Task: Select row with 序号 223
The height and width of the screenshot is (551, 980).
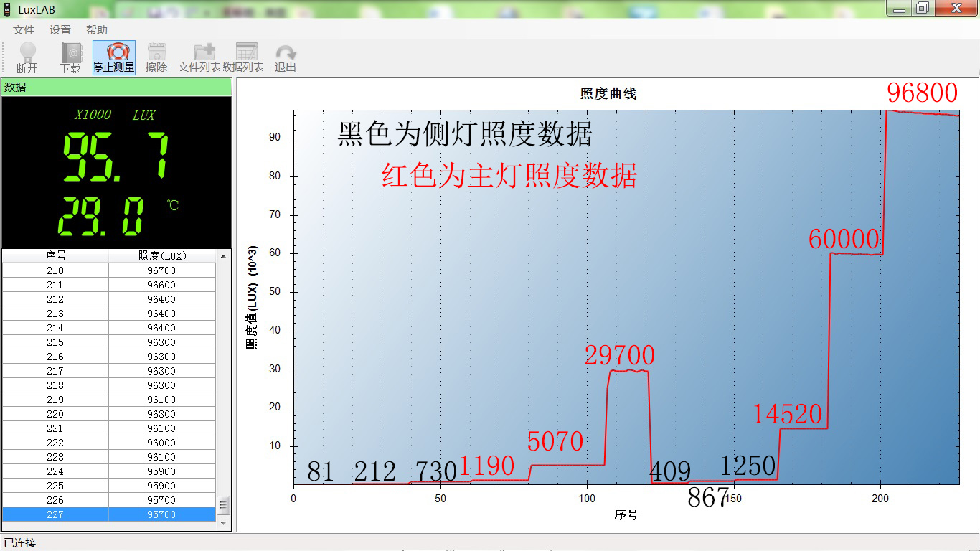Action: pyautogui.click(x=109, y=457)
